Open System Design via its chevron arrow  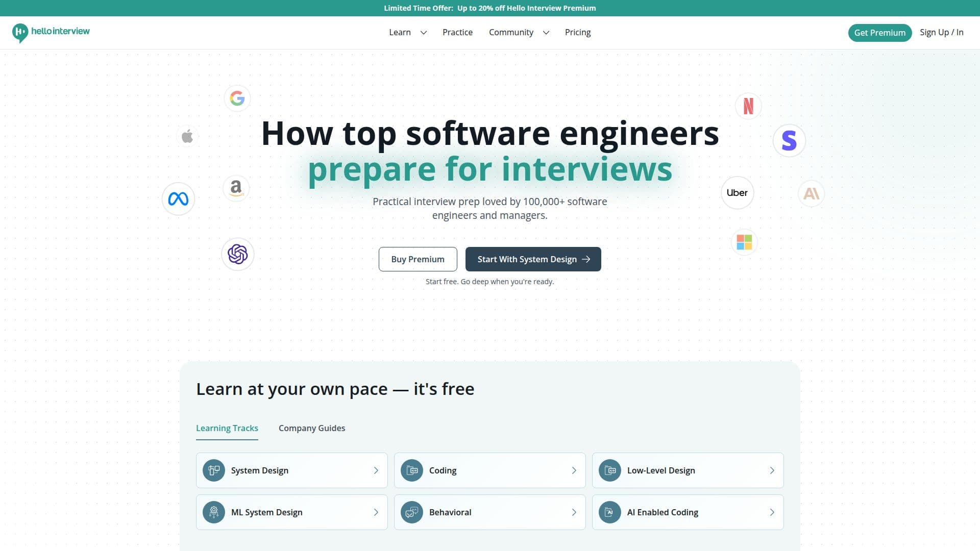[376, 470]
